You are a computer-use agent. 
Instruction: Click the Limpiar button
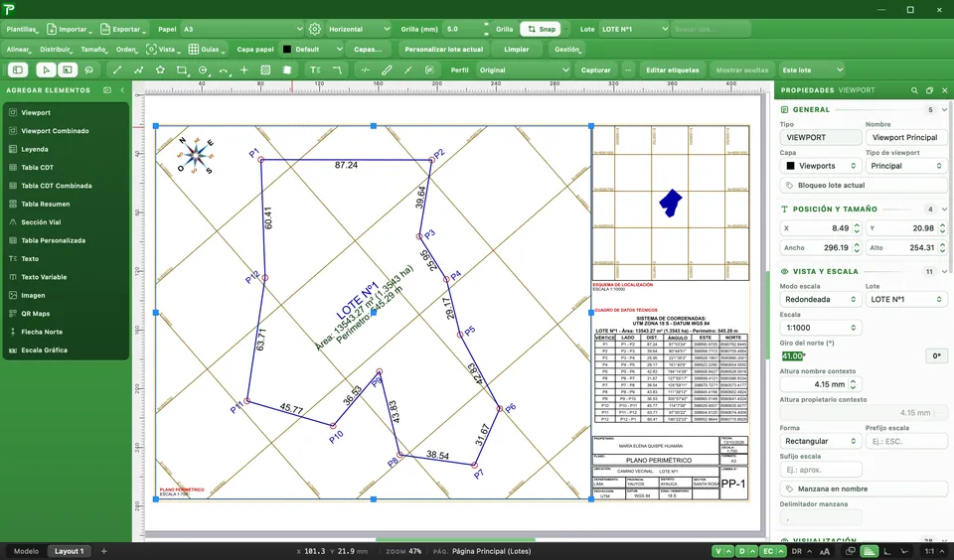click(516, 50)
